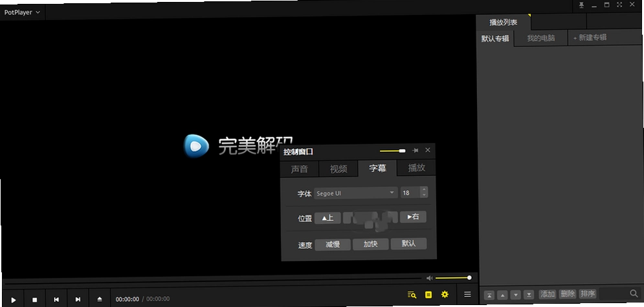The height and width of the screenshot is (307, 644).
Task: Toggle the yellow playlist panel icon
Action: click(428, 295)
